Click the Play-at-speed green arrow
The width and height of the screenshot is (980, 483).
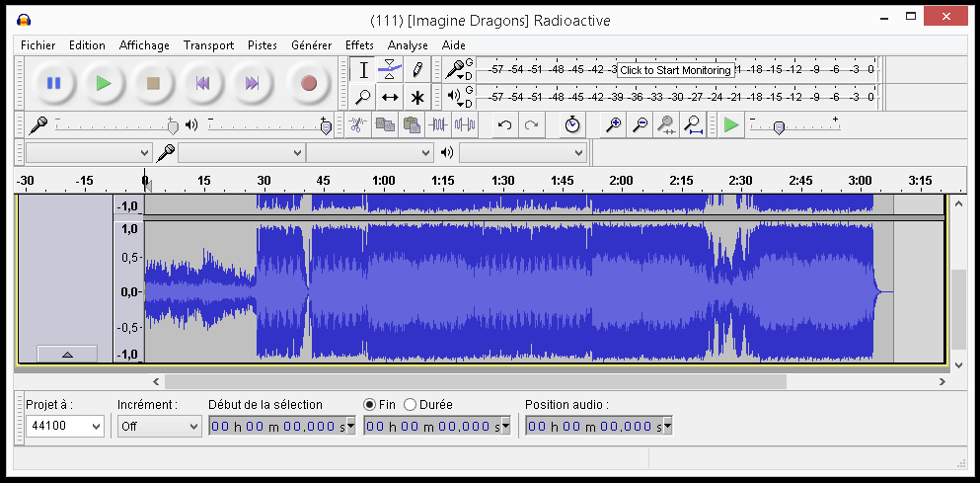730,125
